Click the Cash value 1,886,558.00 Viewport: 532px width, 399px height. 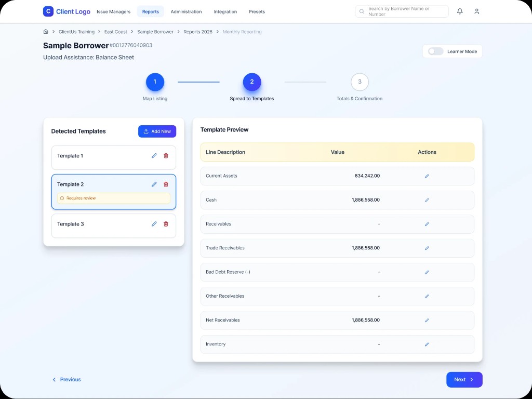click(x=366, y=200)
